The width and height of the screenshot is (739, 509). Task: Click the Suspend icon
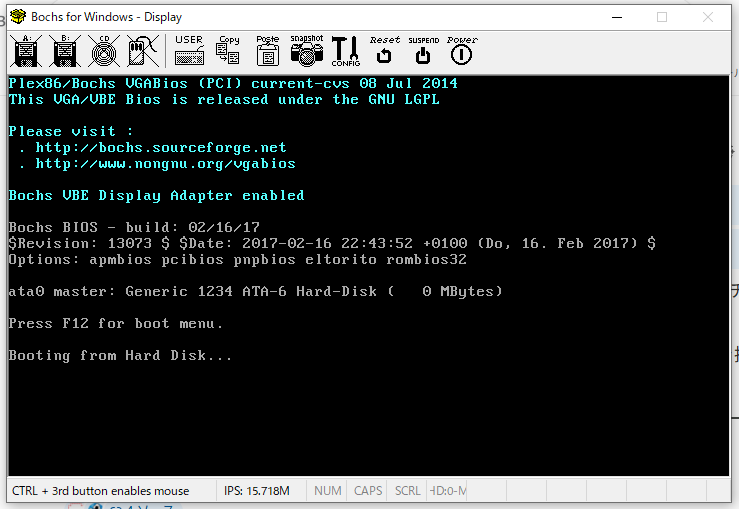[423, 50]
